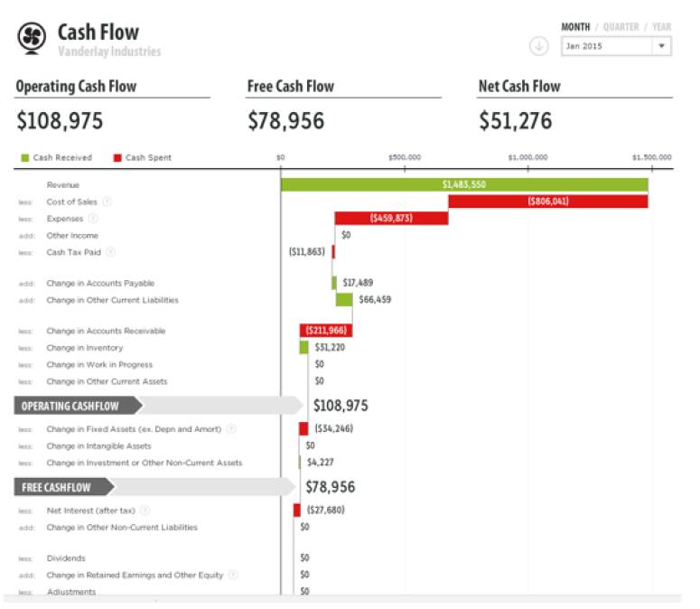Screen dimensions: 700x609
Task: Click the Change in Other Current Liabilities label
Action: tap(113, 300)
